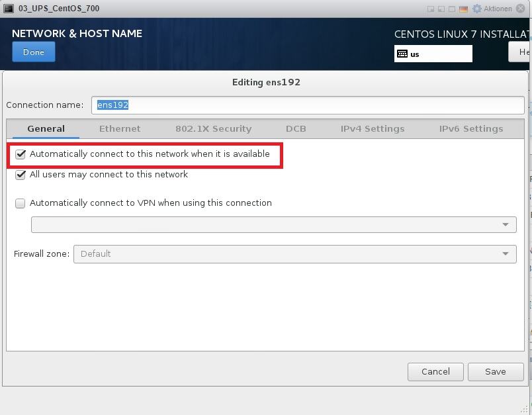The image size is (532, 415).
Task: Cancel the connection editing dialog
Action: coord(435,372)
